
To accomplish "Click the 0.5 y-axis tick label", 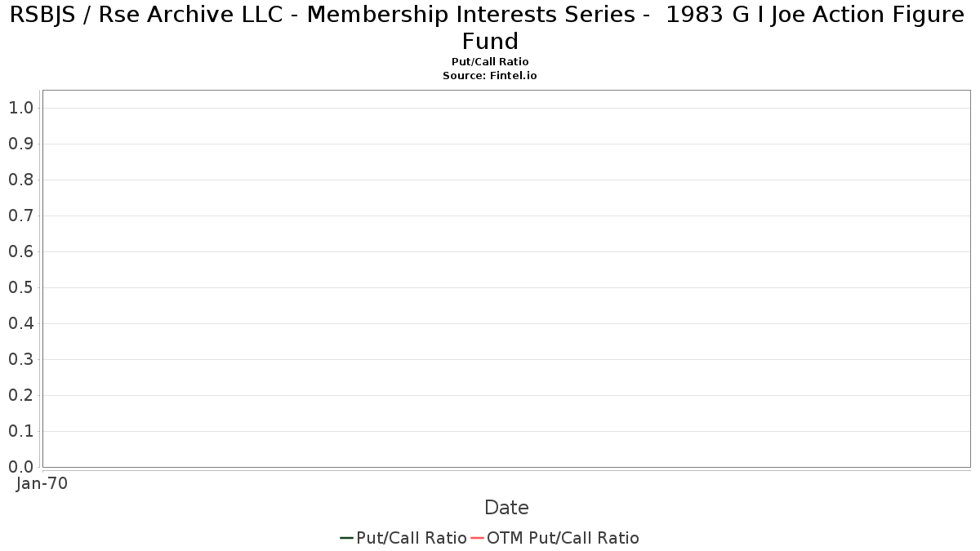I will [20, 287].
